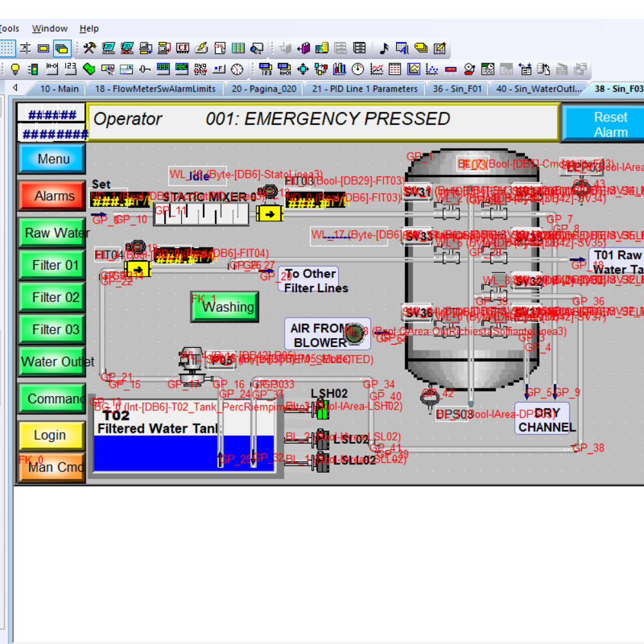
Task: Click the lightbulb icon on the lower toolbar
Action: pos(14,68)
